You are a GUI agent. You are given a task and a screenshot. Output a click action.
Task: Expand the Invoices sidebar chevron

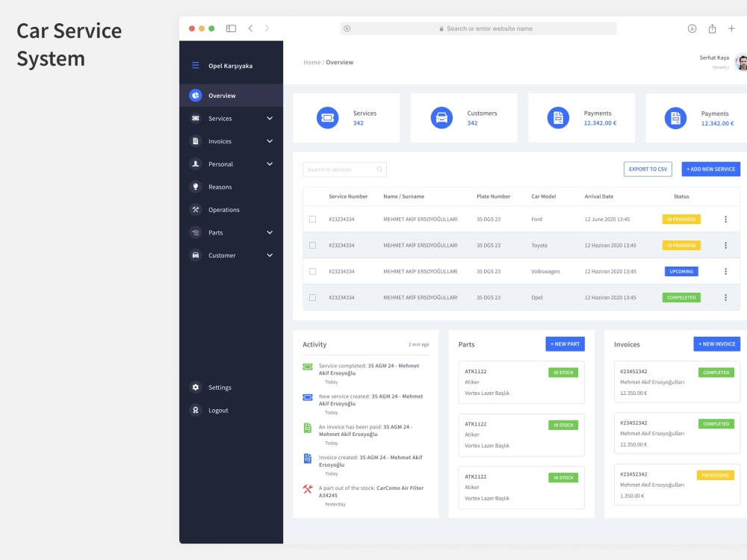click(x=270, y=141)
